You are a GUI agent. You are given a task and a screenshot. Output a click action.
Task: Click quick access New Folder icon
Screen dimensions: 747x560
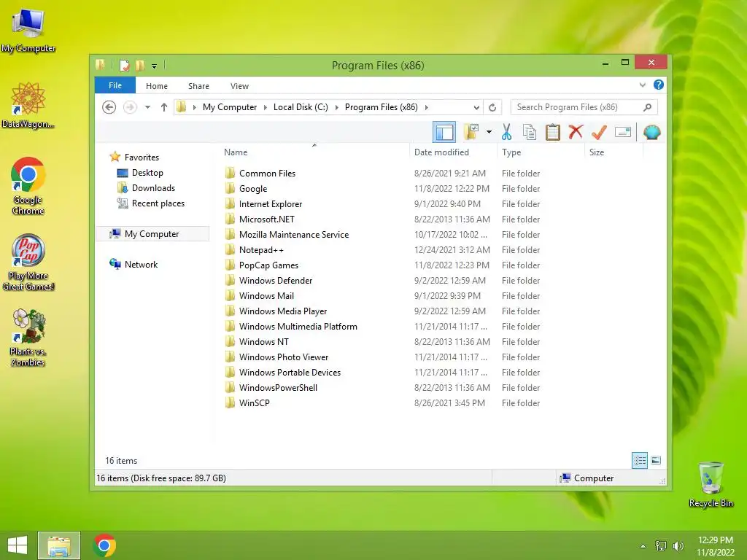(140, 65)
